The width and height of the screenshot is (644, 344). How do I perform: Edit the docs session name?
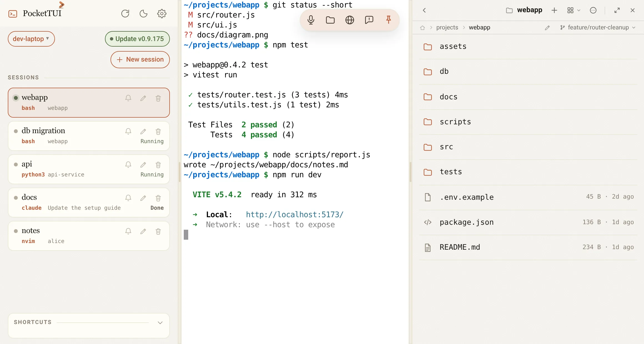[143, 198]
